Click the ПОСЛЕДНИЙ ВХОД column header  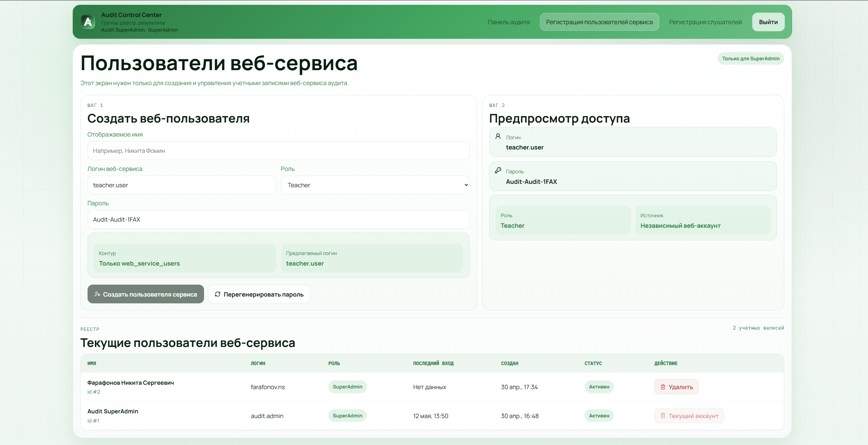click(433, 363)
